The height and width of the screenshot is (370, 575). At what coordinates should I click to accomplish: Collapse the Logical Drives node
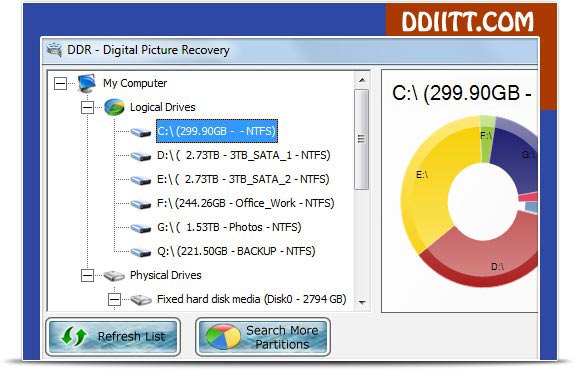(87, 107)
